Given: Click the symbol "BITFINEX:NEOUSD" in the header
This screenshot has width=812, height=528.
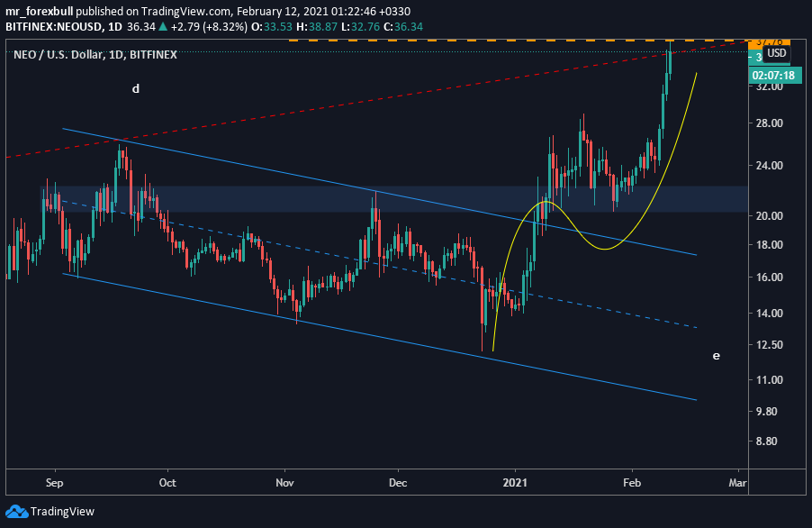Looking at the screenshot, I should (53, 26).
